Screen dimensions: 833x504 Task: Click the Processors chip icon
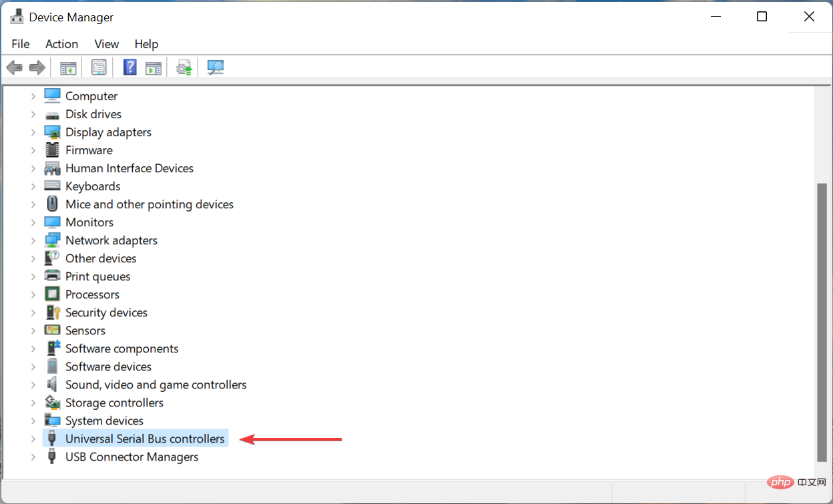pyautogui.click(x=52, y=294)
